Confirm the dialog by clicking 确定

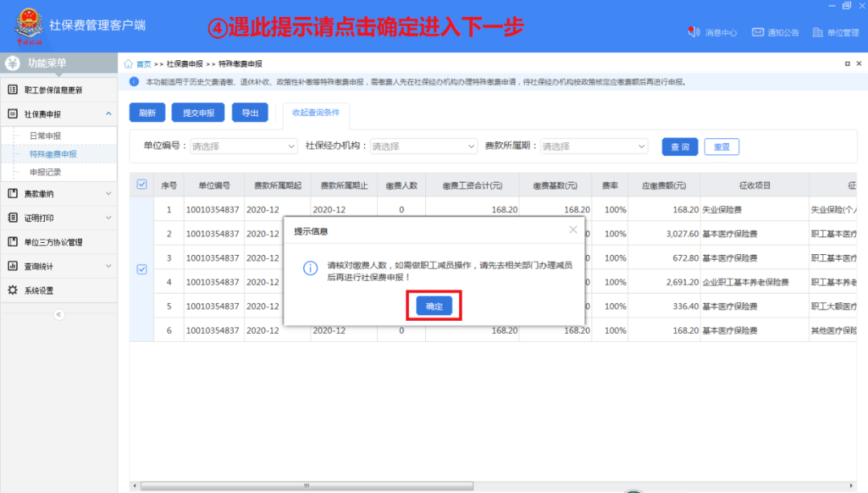coord(433,306)
